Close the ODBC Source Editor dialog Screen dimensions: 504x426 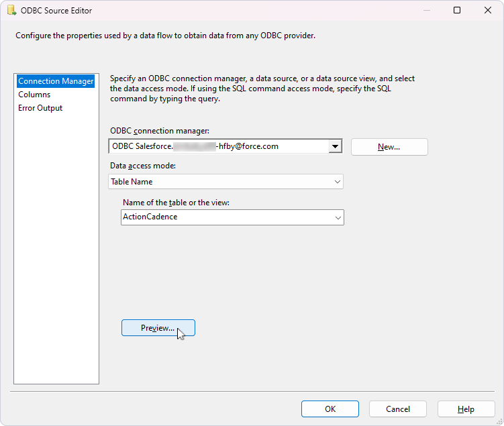click(x=488, y=11)
